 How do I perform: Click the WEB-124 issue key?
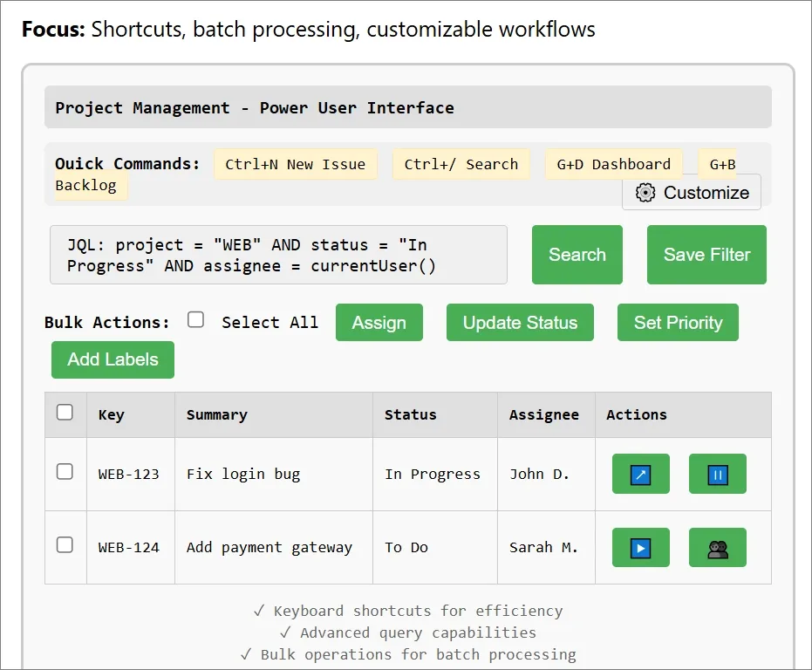click(x=128, y=548)
